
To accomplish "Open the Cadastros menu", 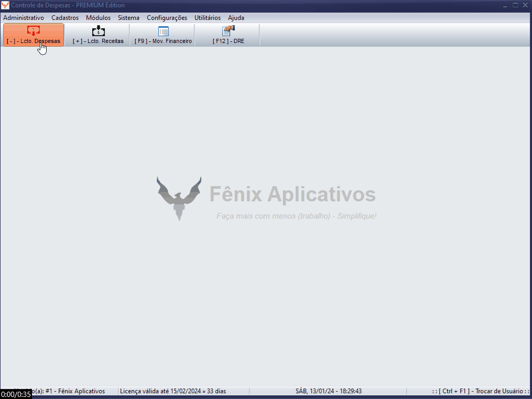I will 65,18.
